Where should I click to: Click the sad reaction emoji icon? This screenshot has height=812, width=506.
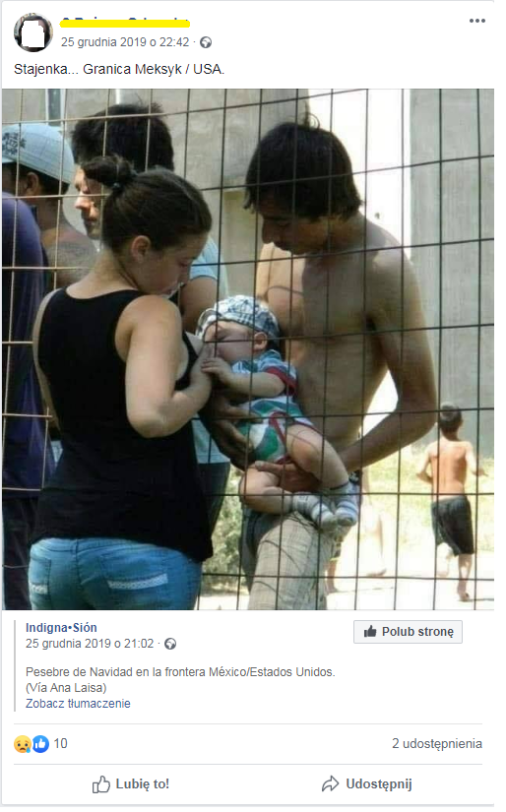22,744
